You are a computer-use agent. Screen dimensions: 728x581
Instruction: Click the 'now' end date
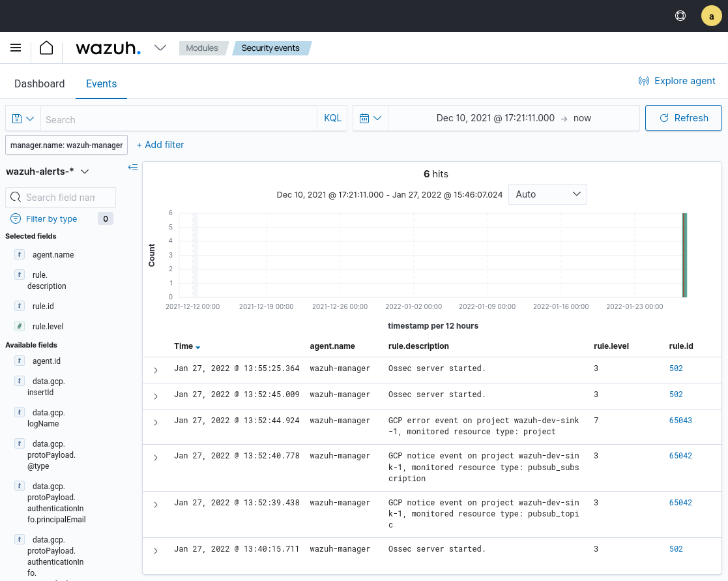582,118
